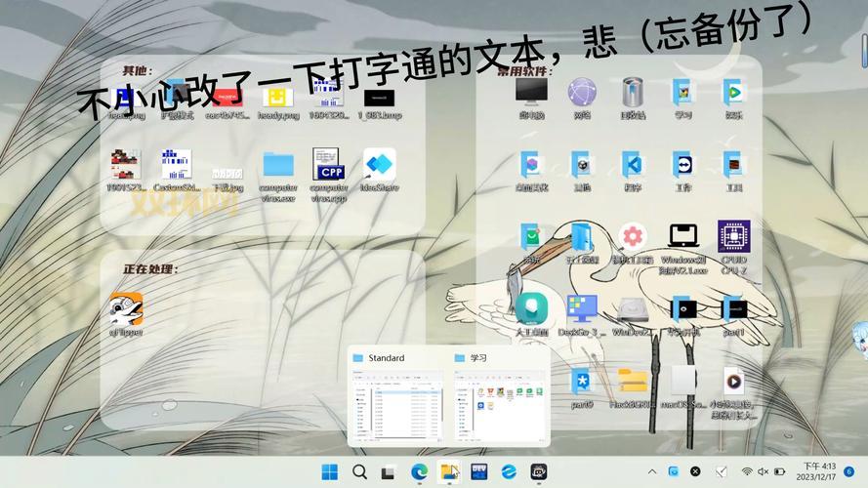
Task: Open the part9 folder icon
Action: (582, 382)
